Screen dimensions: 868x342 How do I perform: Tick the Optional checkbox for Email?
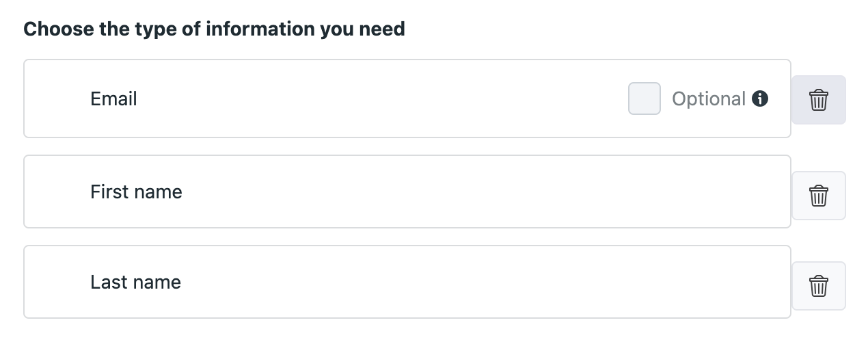click(x=645, y=98)
